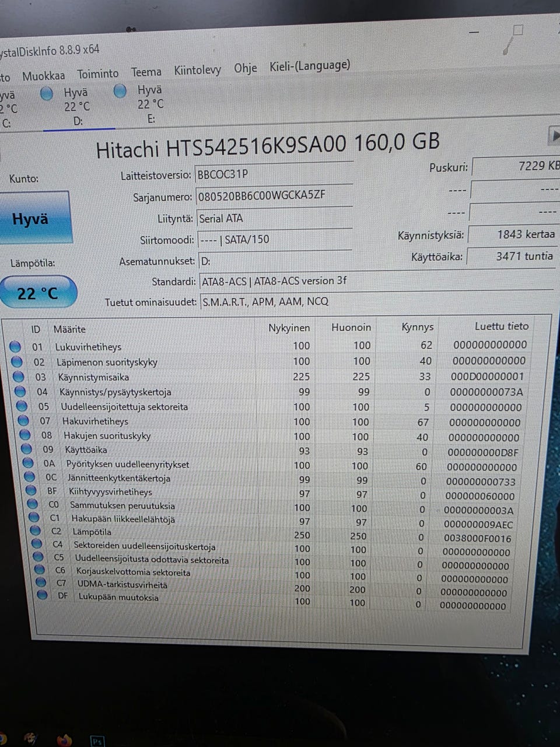Click status icon of Sammutuksen peruutuksia row
Viewport: 560px width, 747px height.
click(33, 504)
